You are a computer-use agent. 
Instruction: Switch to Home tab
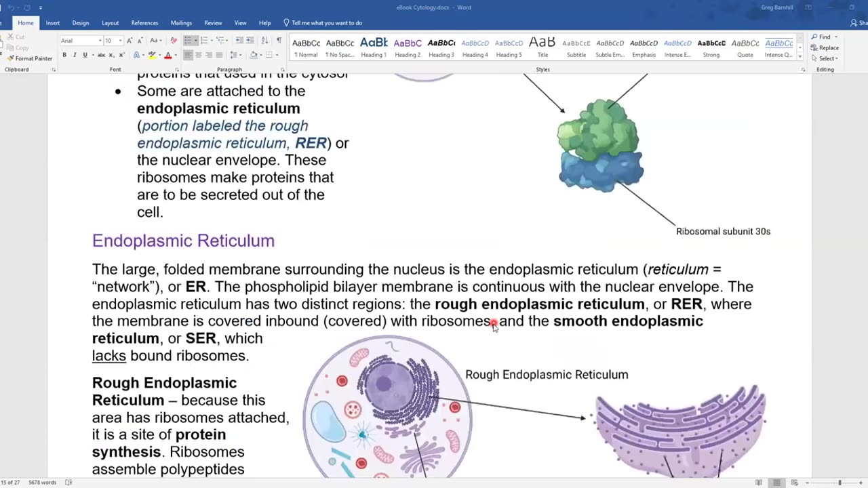coord(26,22)
